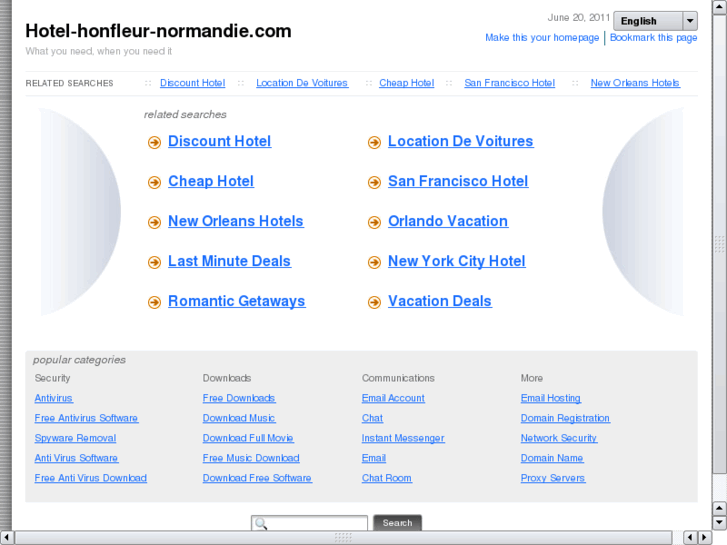The height and width of the screenshot is (545, 727).
Task: Click the orange arrow icon beside New York City Hotel
Action: click(x=374, y=262)
